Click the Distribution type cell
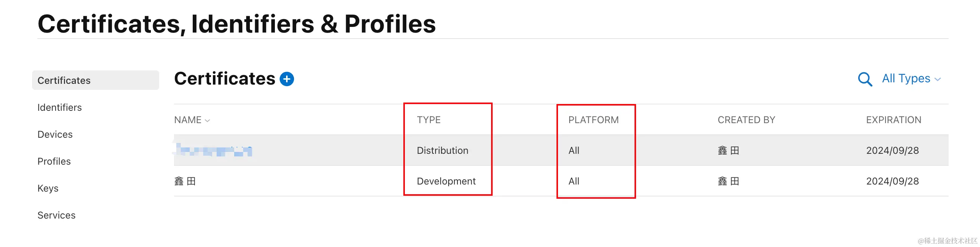Screen dimensions: 980x247 (x=443, y=150)
